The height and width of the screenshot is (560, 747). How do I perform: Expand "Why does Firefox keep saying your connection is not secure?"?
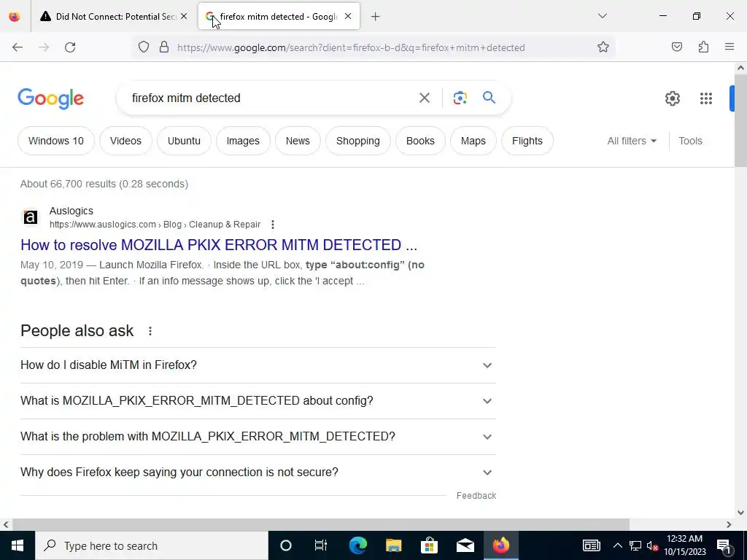click(x=258, y=472)
